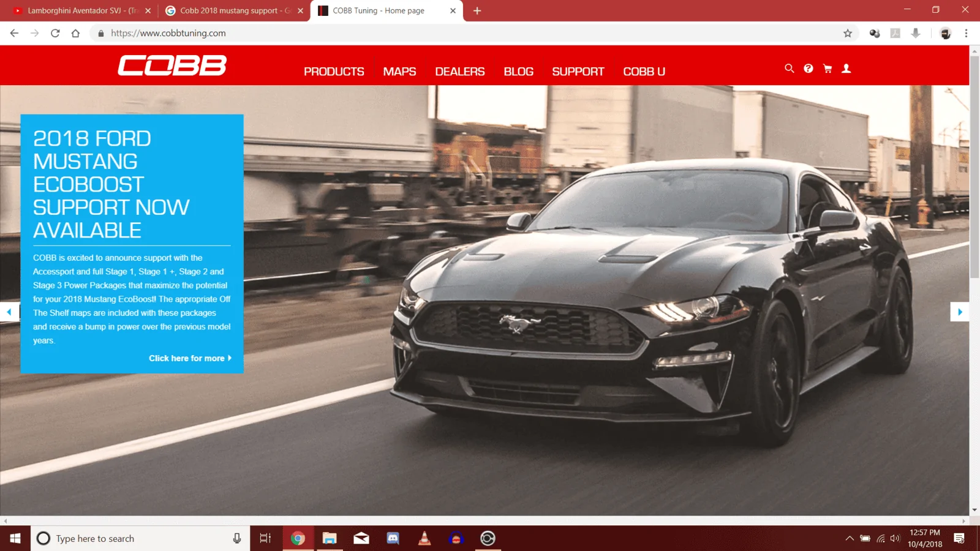
Task: Go forward in browser history
Action: click(x=34, y=33)
